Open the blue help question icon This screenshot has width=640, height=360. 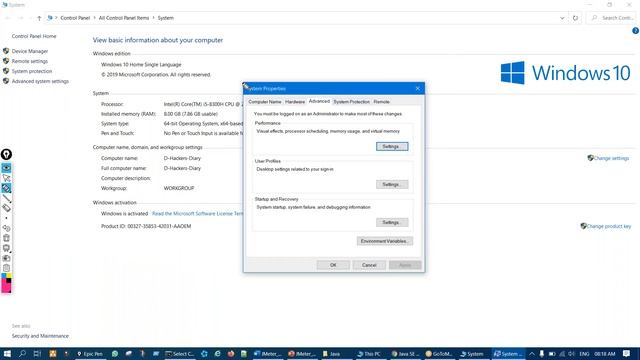pyautogui.click(x=635, y=31)
